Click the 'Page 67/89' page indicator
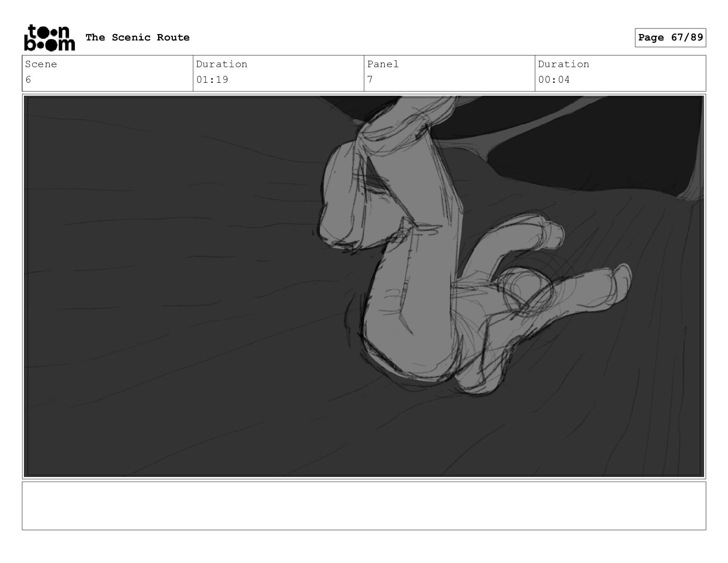This screenshot has height=563, width=728. tap(671, 37)
